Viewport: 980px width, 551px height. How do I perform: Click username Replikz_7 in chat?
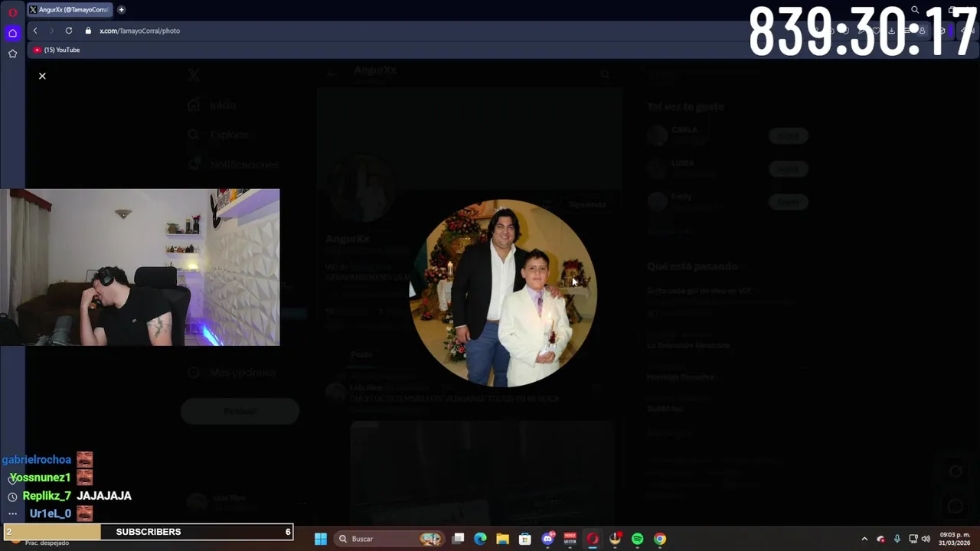[x=47, y=496]
